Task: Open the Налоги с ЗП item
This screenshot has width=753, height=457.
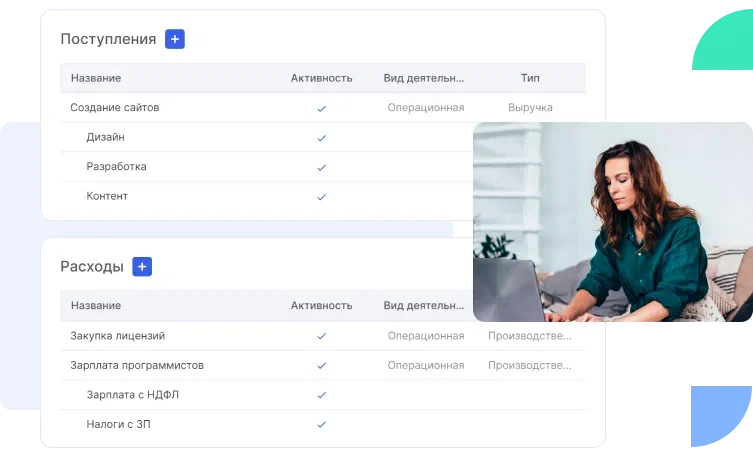Action: (x=119, y=425)
